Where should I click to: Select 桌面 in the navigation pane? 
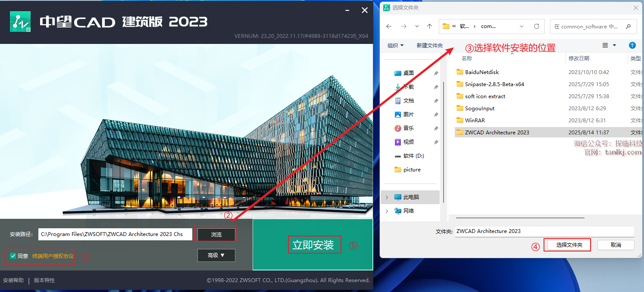(408, 73)
